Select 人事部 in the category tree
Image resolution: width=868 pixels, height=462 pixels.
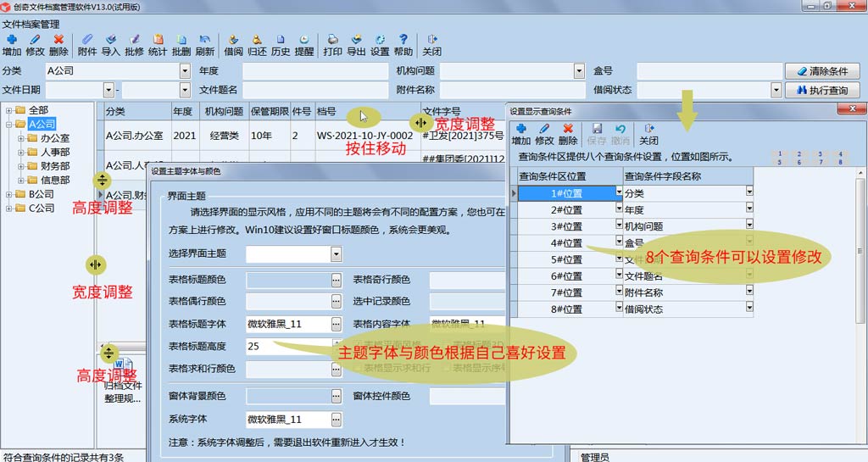(55, 152)
